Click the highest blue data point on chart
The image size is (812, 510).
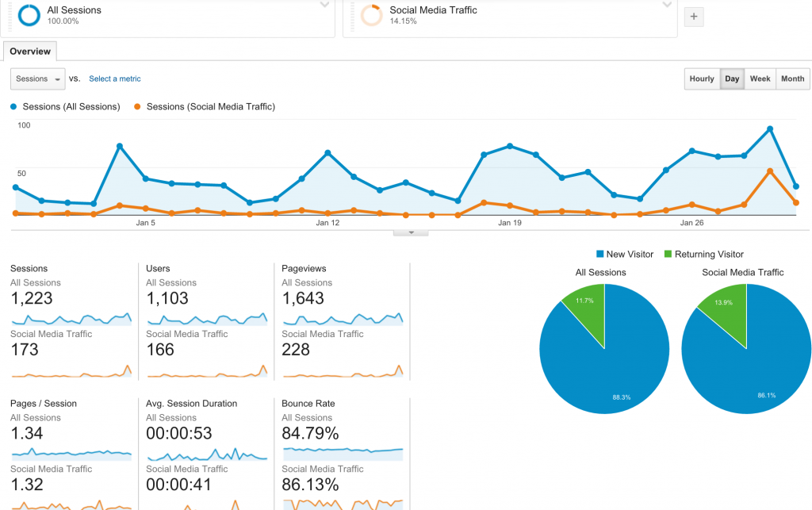click(x=770, y=129)
